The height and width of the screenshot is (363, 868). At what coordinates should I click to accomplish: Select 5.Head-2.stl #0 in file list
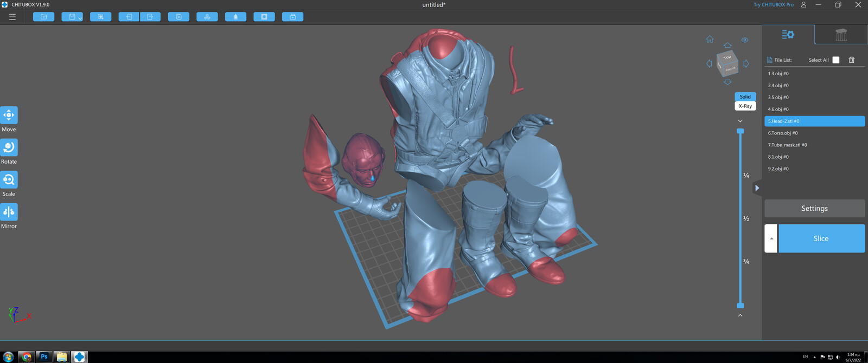coord(814,121)
